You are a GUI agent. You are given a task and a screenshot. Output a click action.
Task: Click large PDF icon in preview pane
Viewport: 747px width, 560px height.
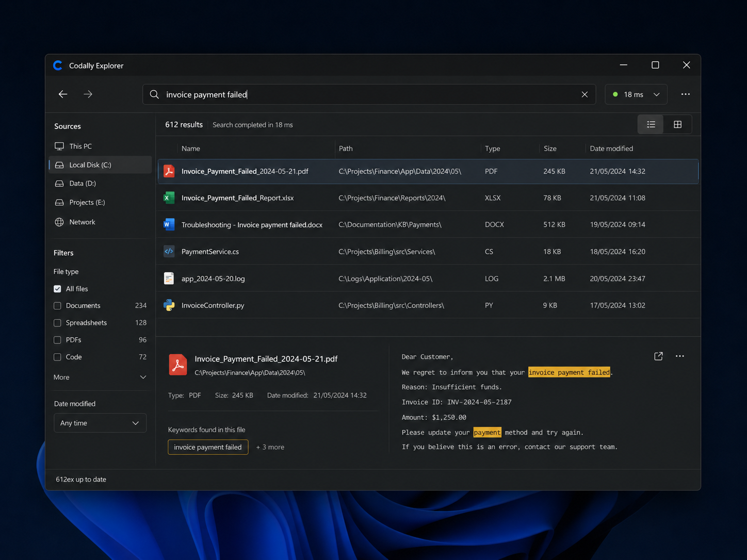pyautogui.click(x=178, y=365)
